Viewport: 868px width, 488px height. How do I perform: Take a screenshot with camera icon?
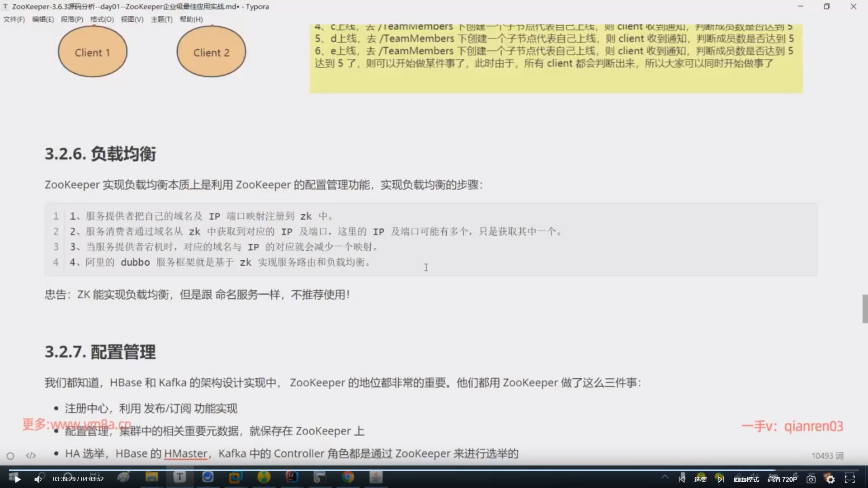click(811, 479)
